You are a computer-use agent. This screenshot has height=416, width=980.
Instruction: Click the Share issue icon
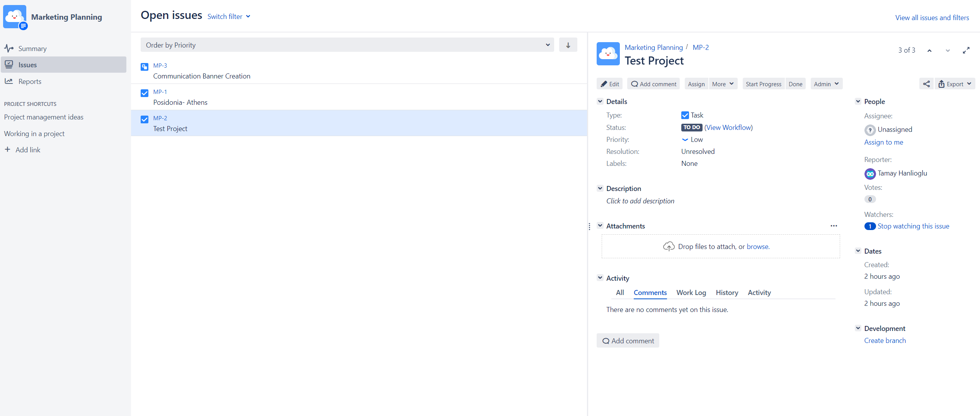click(926, 84)
